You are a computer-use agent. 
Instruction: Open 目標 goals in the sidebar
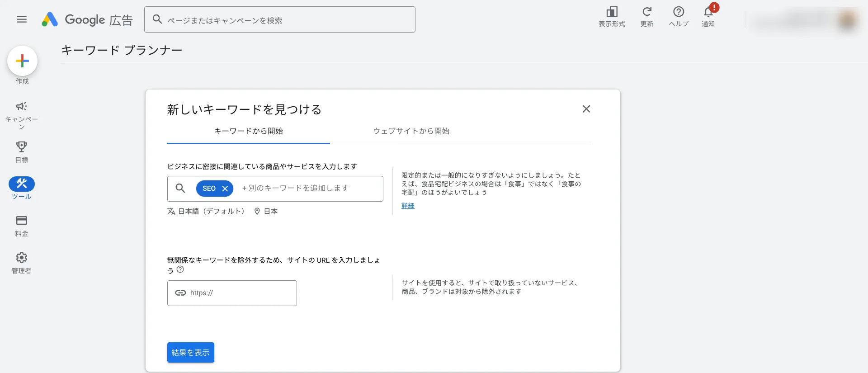point(22,152)
